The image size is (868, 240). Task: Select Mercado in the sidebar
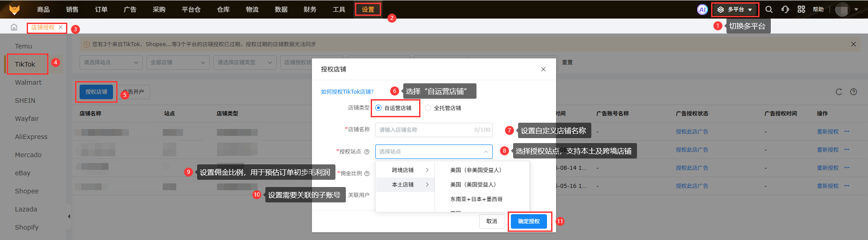[x=28, y=155]
